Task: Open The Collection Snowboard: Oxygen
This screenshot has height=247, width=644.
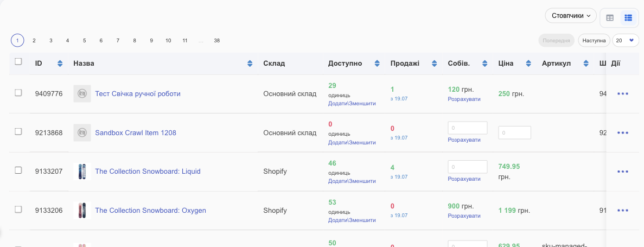Action: (x=150, y=211)
